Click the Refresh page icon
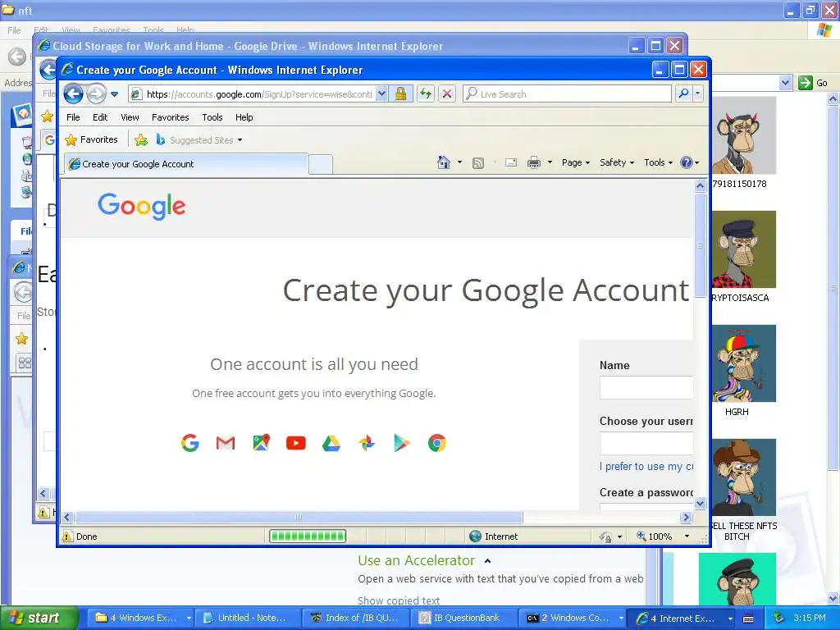 426,94
